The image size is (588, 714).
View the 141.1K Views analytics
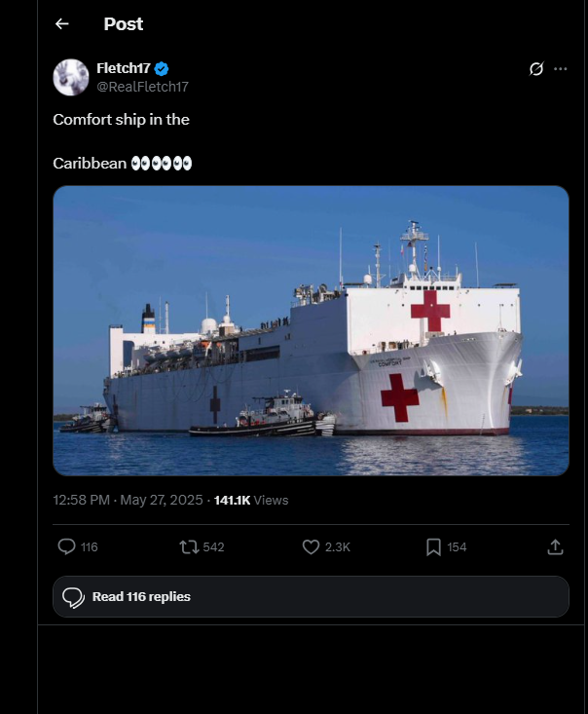(x=251, y=500)
